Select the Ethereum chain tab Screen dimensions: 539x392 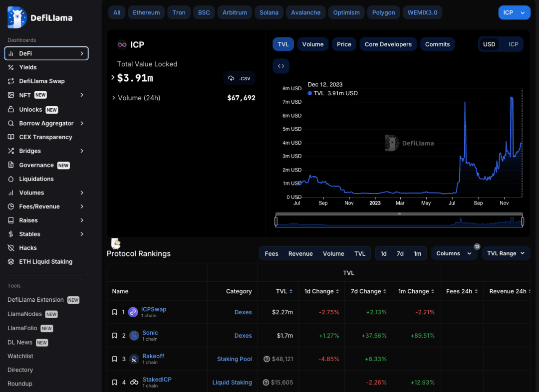tap(146, 12)
